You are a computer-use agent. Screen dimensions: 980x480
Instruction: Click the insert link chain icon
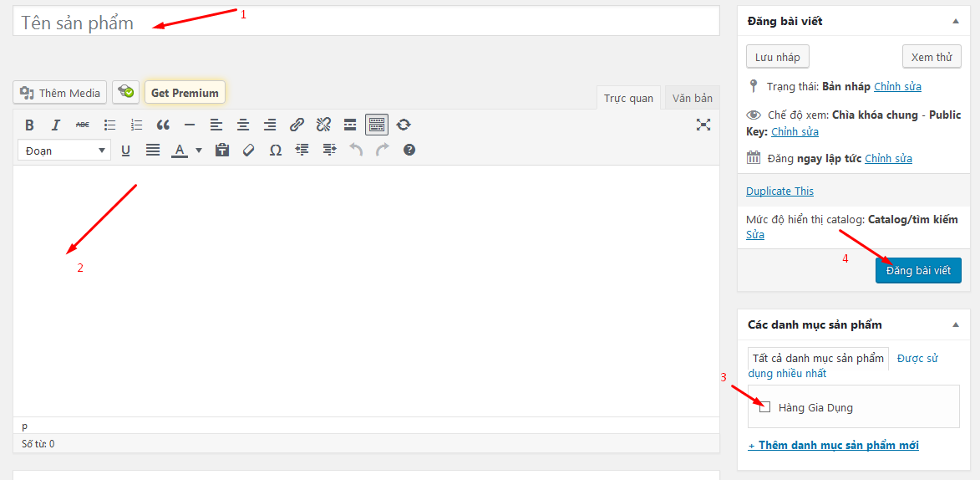(297, 125)
